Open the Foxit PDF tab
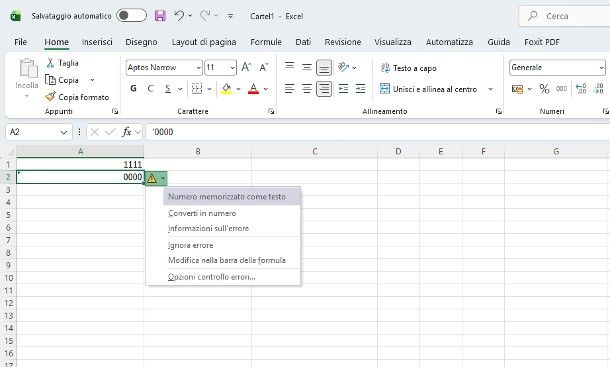 coord(542,42)
